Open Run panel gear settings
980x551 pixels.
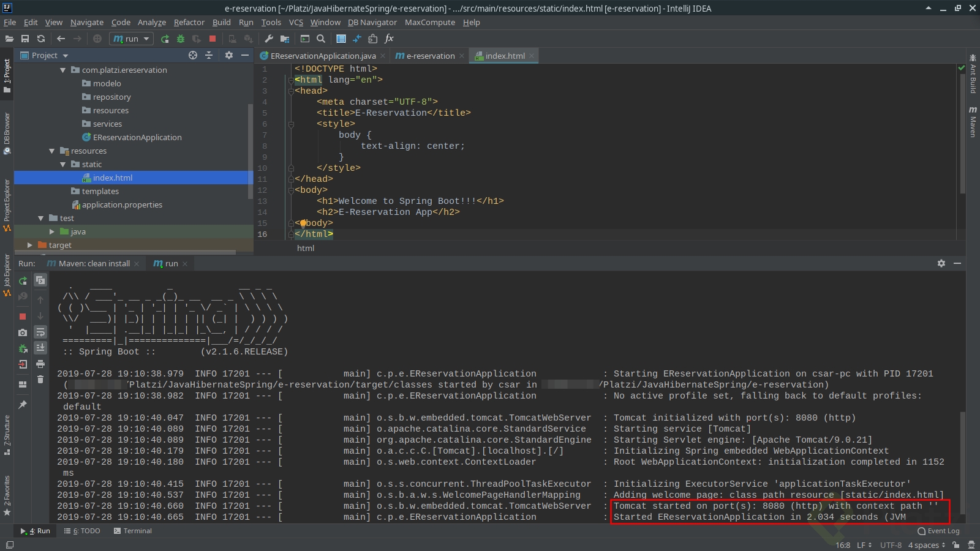tap(941, 263)
